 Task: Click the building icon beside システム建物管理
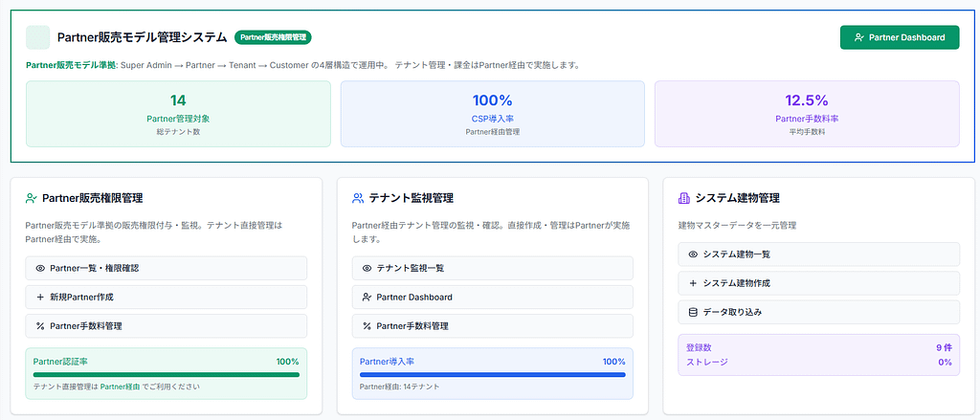(x=684, y=198)
